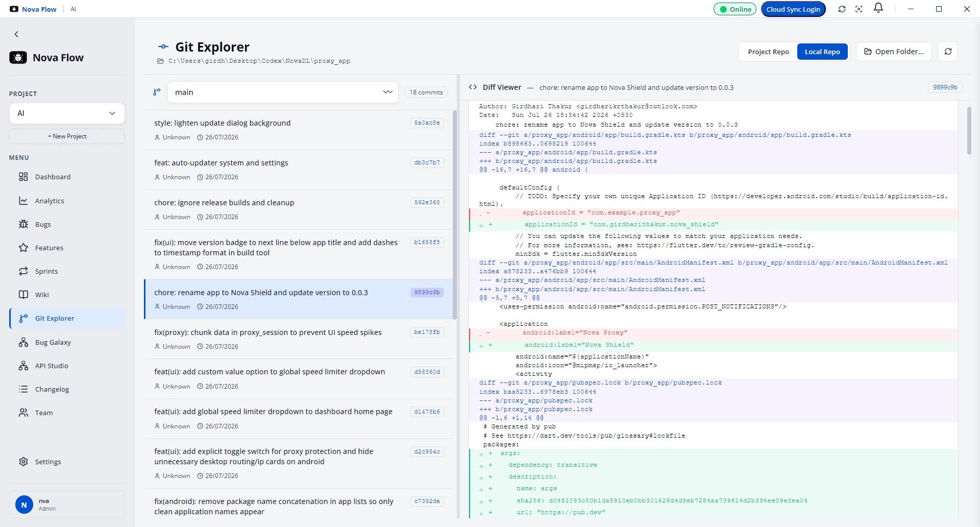Image resolution: width=980 pixels, height=527 pixels.
Task: Open the Team menu item label
Action: pos(44,413)
